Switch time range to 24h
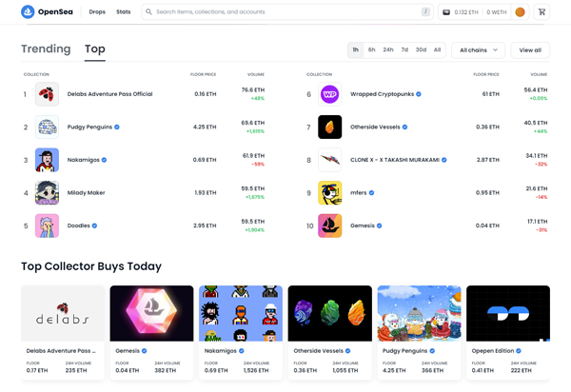571x392 pixels. tap(388, 49)
